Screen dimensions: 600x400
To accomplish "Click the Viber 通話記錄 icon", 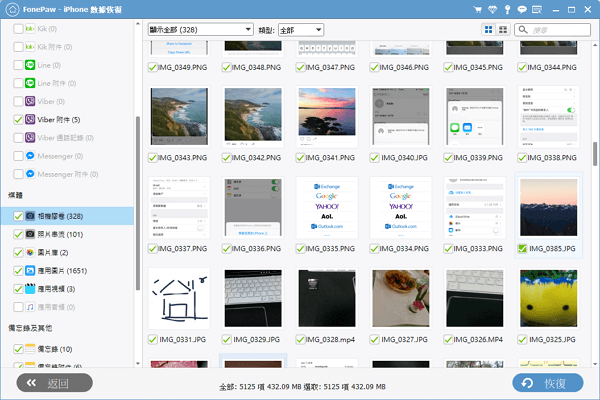I will 30,138.
